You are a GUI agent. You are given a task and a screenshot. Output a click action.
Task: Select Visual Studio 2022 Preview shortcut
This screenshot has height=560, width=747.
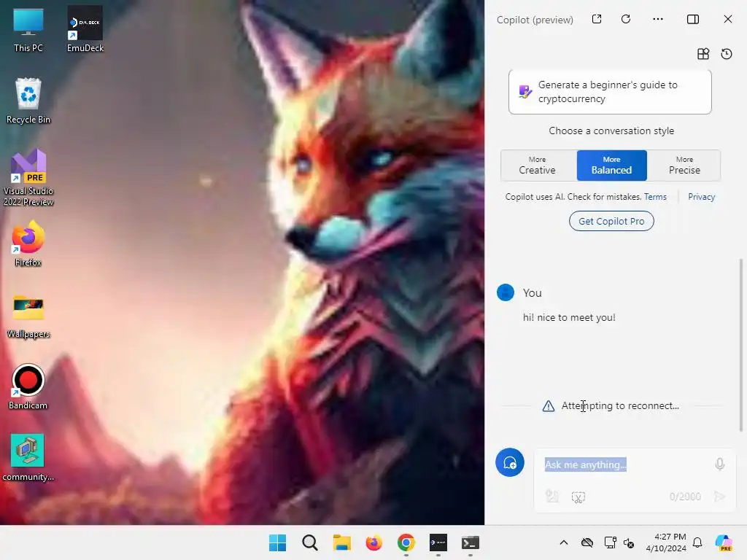point(28,178)
